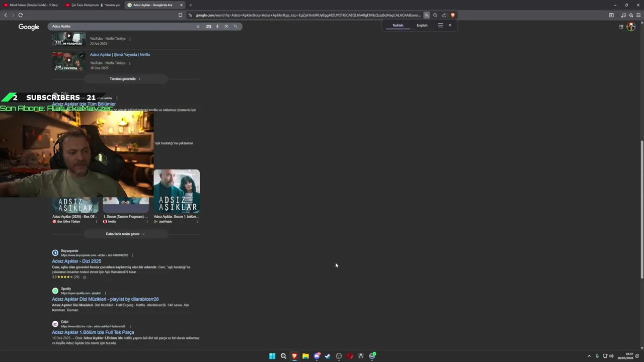
Task: Open more options for the Ddizi result
Action: click(130, 326)
